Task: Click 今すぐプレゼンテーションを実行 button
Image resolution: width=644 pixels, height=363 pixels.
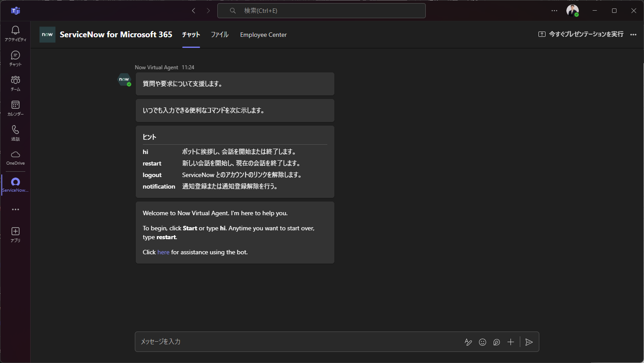Action: pyautogui.click(x=581, y=34)
